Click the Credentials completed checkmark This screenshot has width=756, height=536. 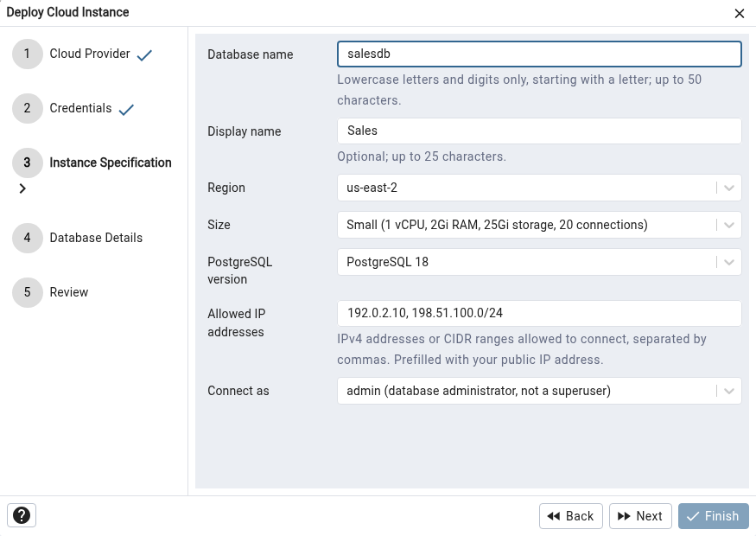(x=126, y=110)
